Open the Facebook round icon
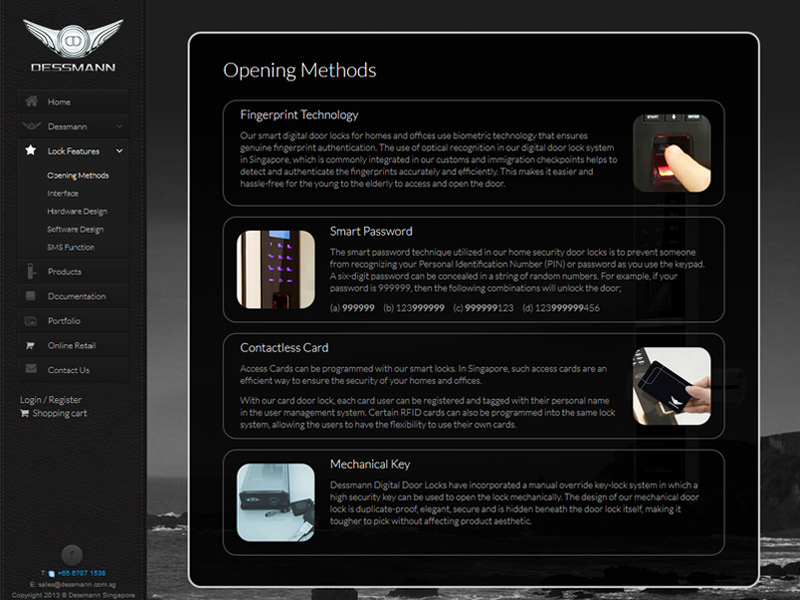The height and width of the screenshot is (600, 800). (72, 555)
